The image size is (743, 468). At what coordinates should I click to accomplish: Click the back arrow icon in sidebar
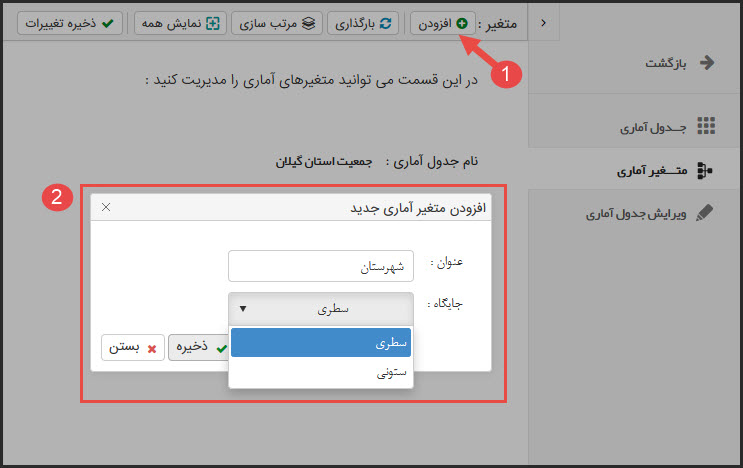point(707,63)
